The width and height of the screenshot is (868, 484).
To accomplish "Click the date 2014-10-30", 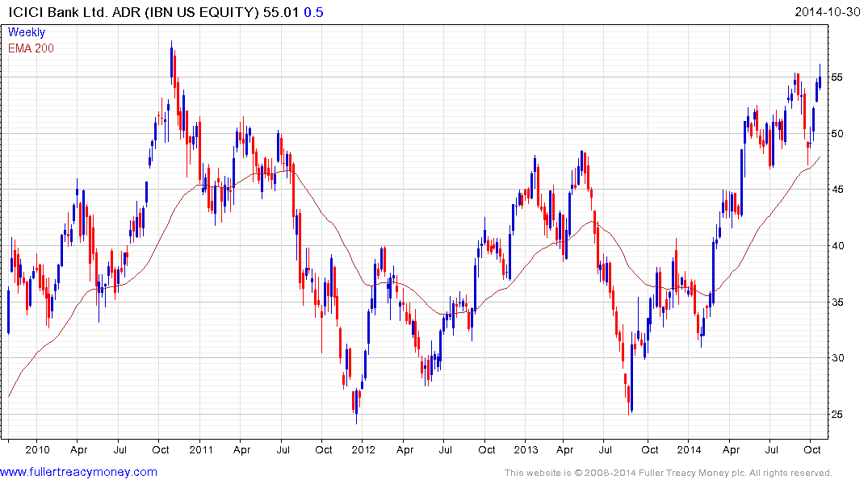I will [828, 11].
